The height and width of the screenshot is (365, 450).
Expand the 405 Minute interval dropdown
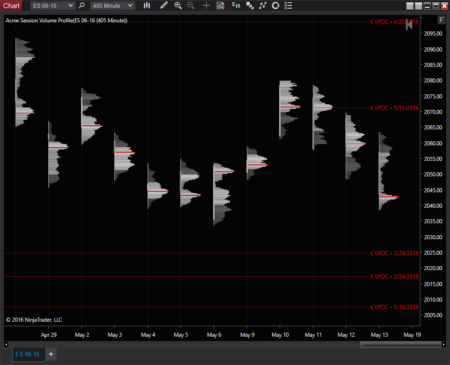[x=112, y=6]
